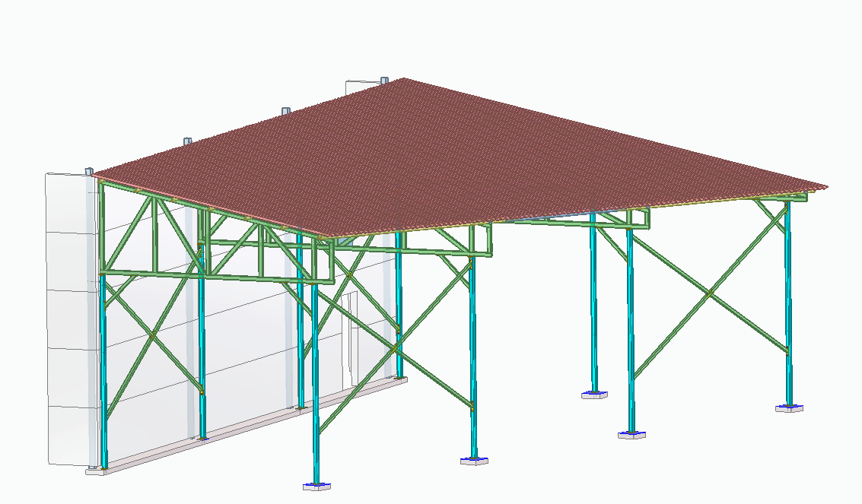
Task: Click the far-left corner cyan column
Action: pos(103,365)
